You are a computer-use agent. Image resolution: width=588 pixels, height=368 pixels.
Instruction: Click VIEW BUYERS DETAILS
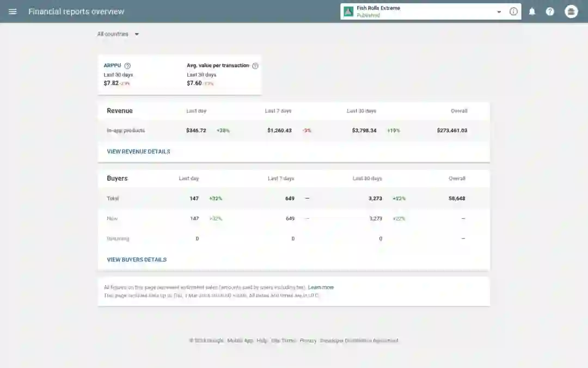pos(137,260)
